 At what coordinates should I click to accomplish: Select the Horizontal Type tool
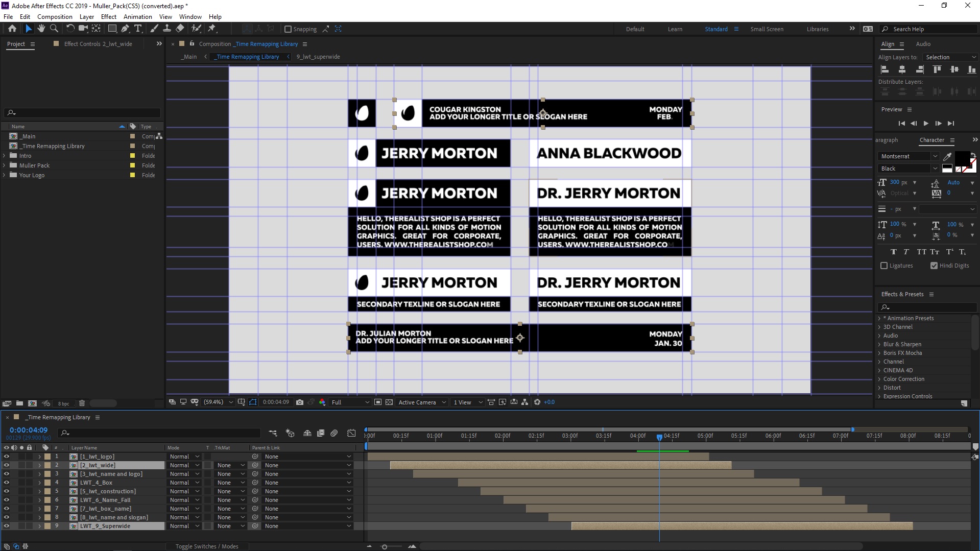(138, 29)
